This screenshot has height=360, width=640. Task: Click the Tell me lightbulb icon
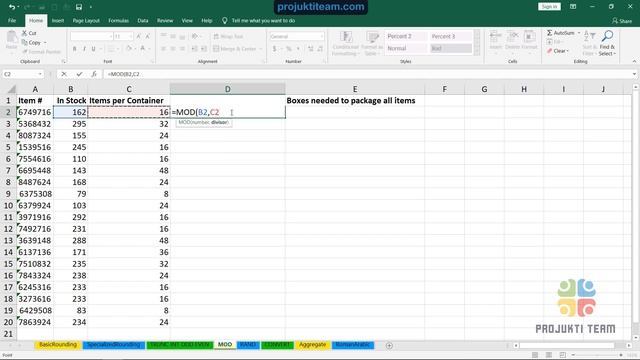(224, 20)
